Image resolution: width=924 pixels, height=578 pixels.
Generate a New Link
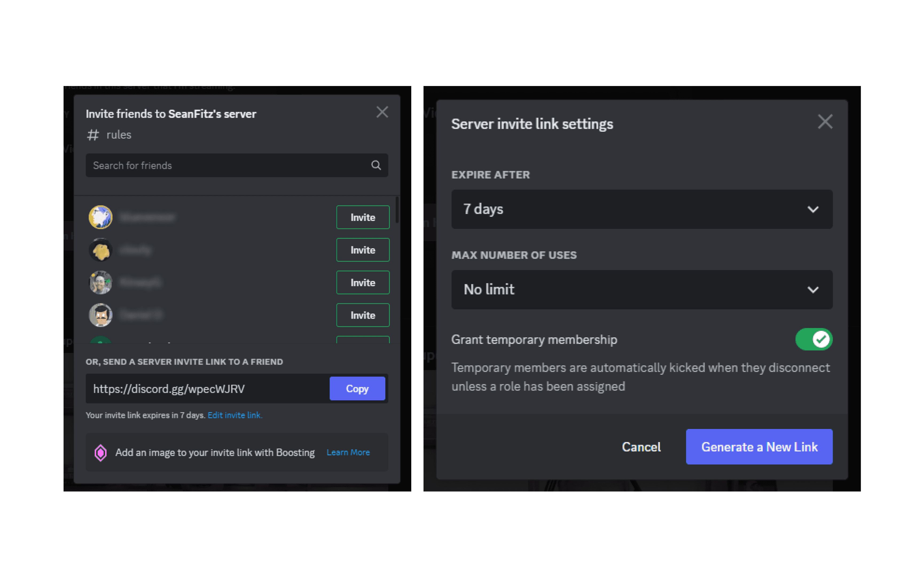[x=759, y=447]
